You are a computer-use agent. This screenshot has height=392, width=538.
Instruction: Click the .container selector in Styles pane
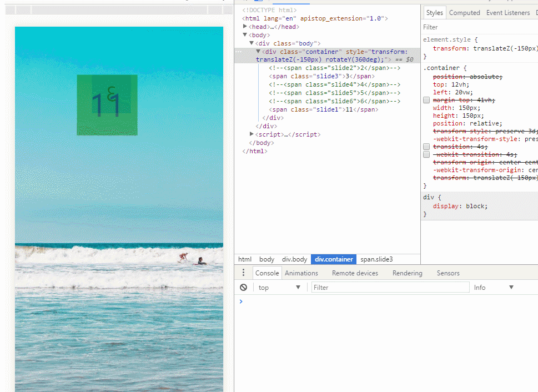coord(441,68)
